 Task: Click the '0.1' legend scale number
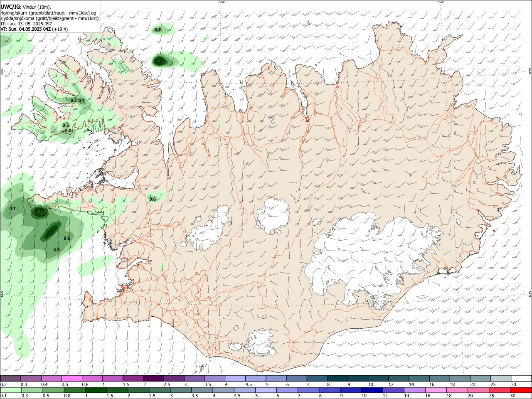[3, 396]
